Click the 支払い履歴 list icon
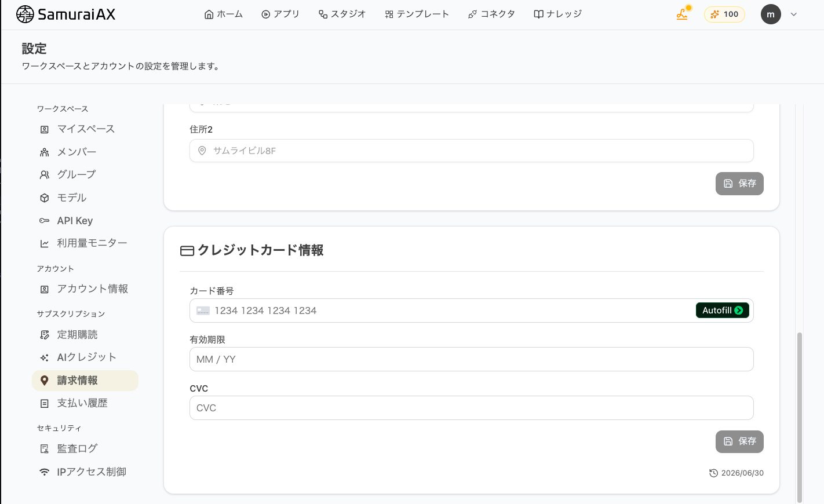The image size is (824, 504). [45, 404]
